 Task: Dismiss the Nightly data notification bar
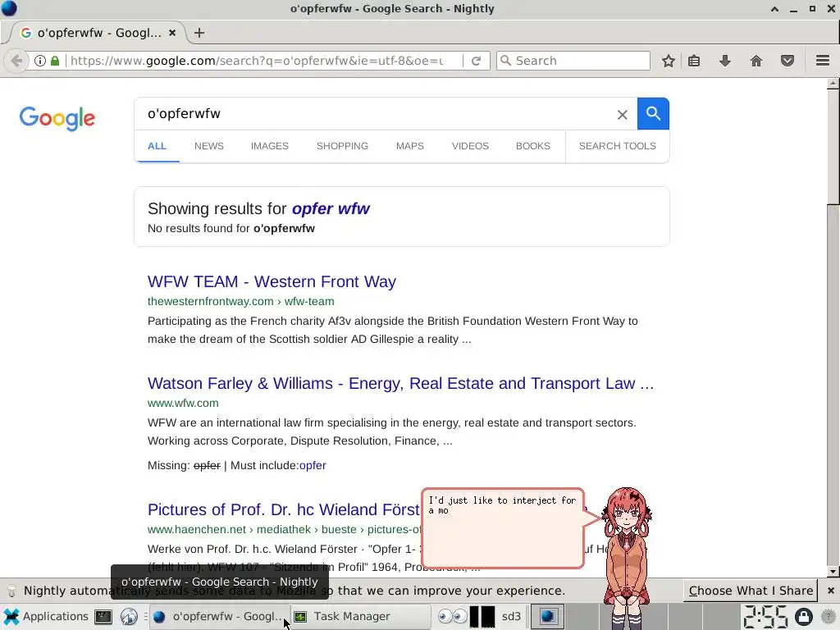830,591
